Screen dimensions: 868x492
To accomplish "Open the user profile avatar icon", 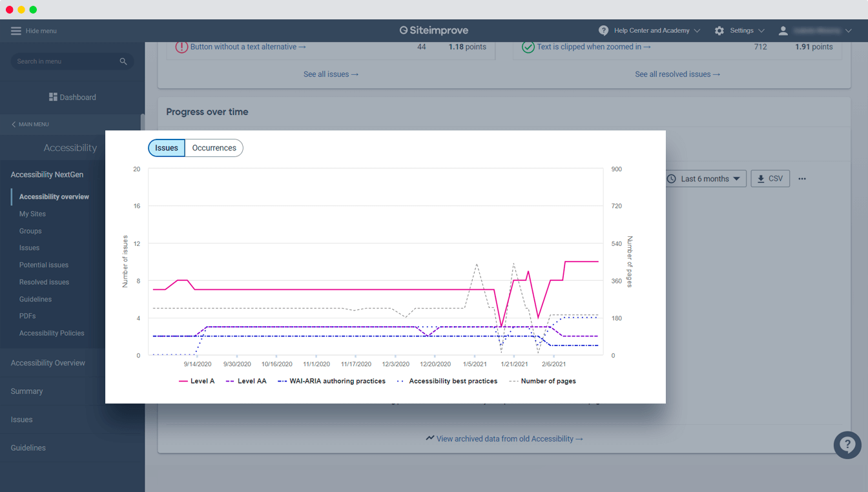I will coord(783,30).
